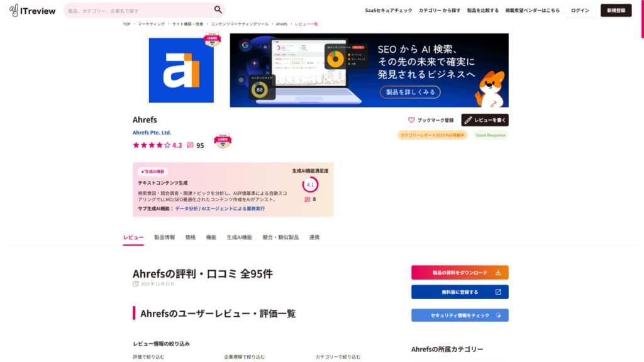Focus the product search input field
Image resolution: width=644 pixels, height=362 pixels.
point(138,11)
